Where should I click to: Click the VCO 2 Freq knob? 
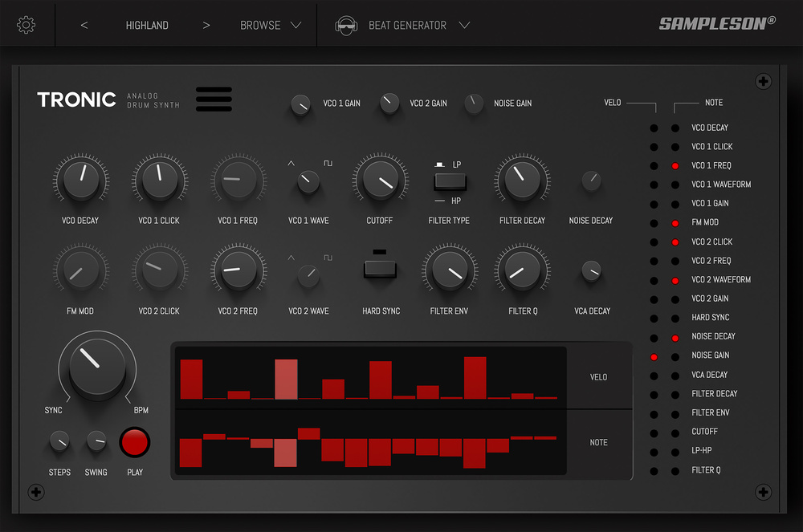point(238,270)
